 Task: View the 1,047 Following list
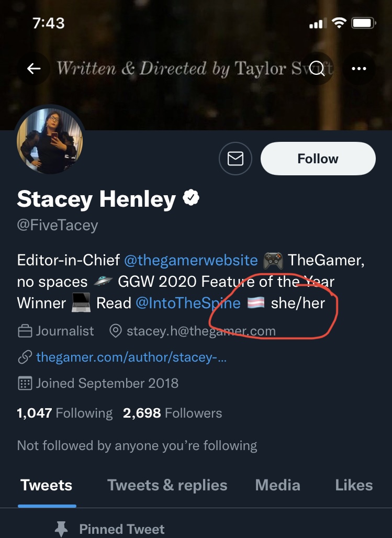coord(65,413)
